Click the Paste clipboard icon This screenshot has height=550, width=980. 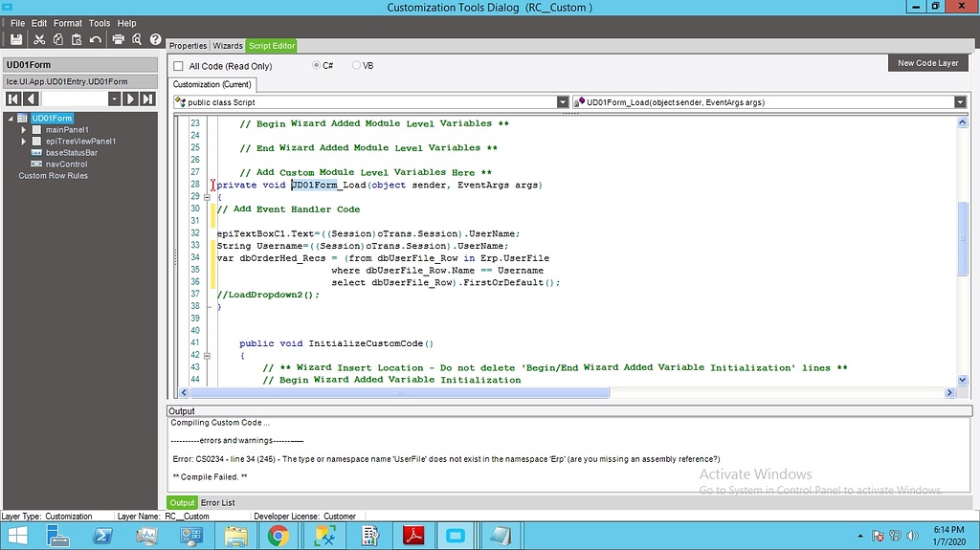coord(76,39)
